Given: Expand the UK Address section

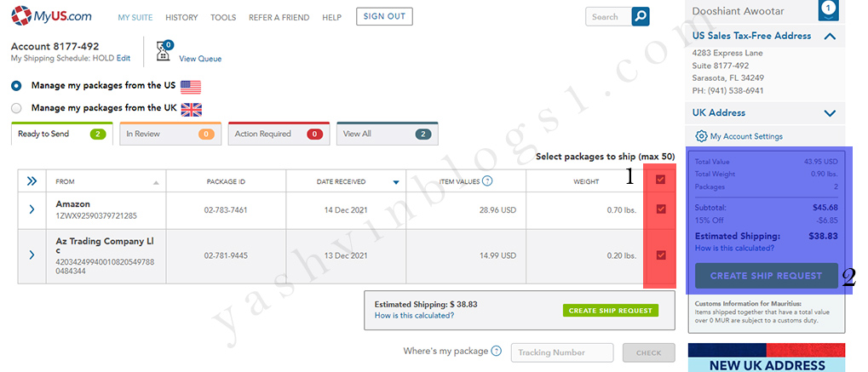Looking at the screenshot, I should click(830, 112).
